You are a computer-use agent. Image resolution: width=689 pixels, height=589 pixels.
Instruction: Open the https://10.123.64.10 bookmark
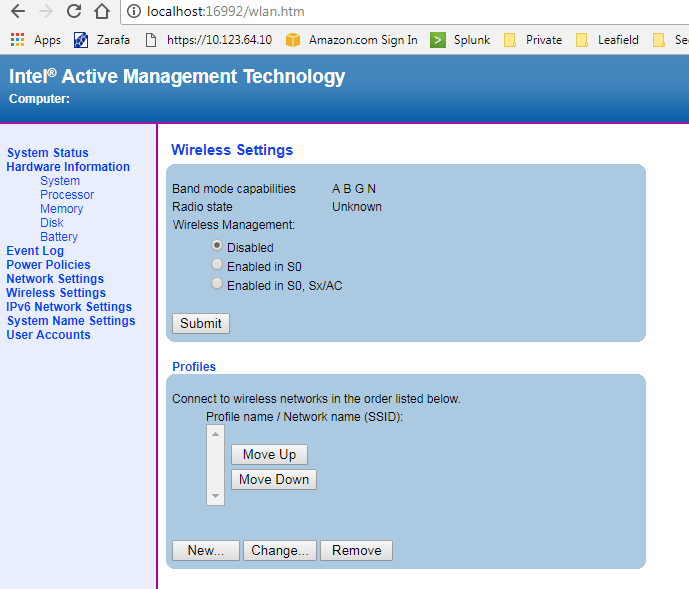point(209,40)
